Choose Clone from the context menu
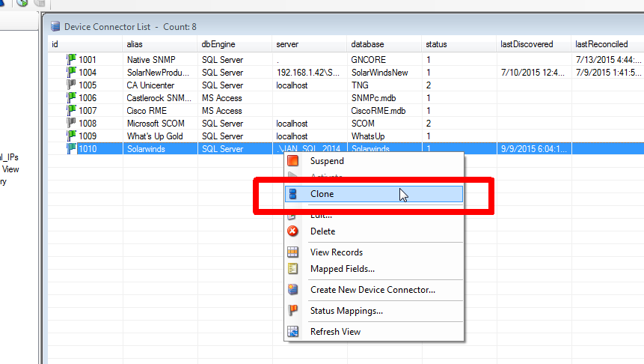The image size is (644, 364). coord(322,194)
